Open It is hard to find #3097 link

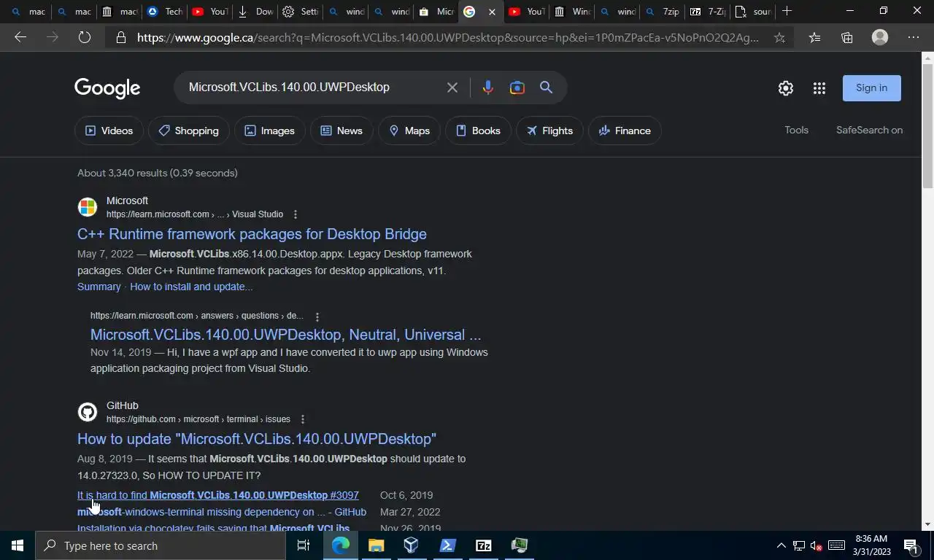218,495
